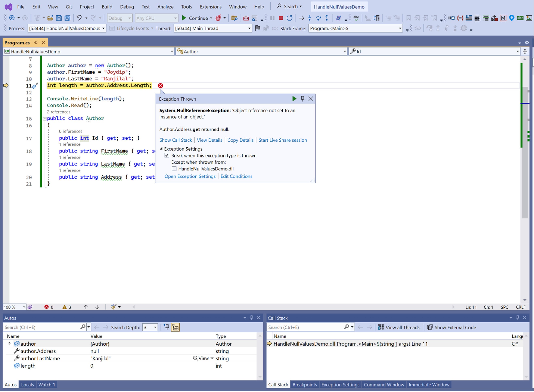Collapse the Exception Settings section
Screen dimensions: 534x392
point(161,149)
